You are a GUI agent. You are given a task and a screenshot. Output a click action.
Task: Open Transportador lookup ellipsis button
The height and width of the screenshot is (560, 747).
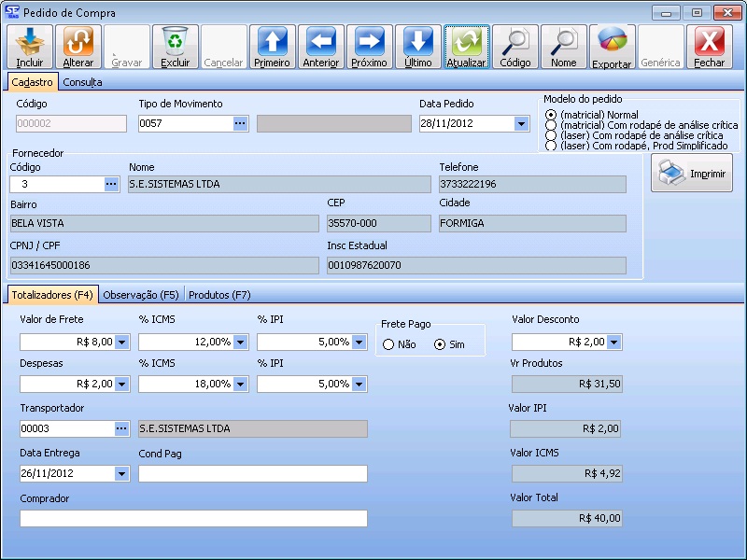(121, 428)
